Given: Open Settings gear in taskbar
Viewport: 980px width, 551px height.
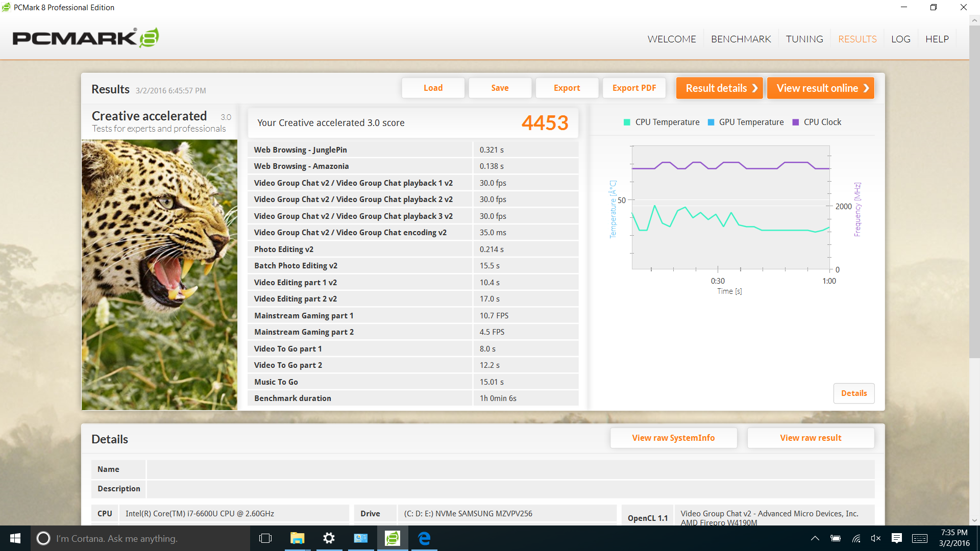Looking at the screenshot, I should tap(329, 538).
